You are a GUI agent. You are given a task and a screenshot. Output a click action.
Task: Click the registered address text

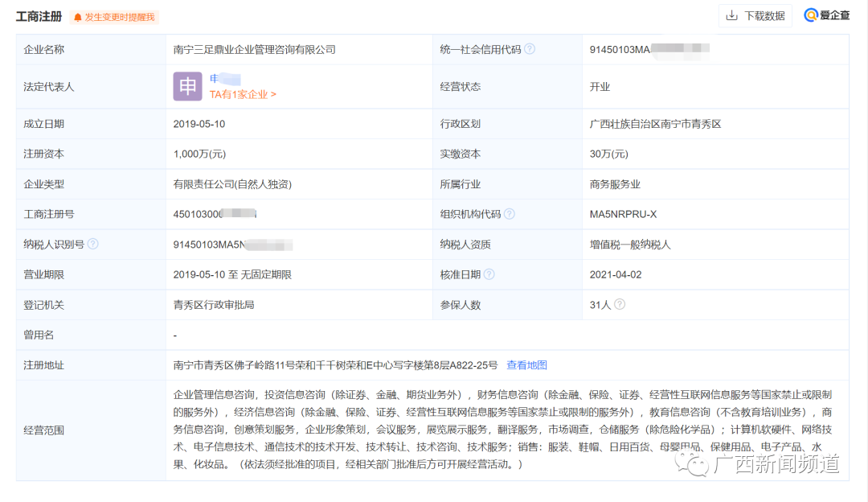coord(335,365)
